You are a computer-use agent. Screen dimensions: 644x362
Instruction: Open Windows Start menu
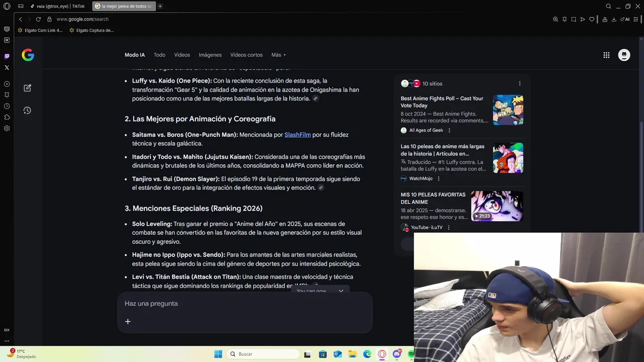(218, 354)
